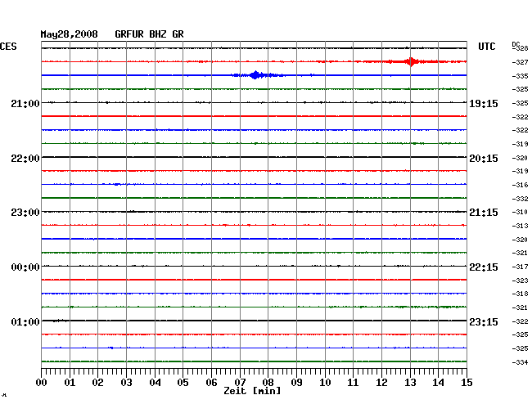Click the DC offset value -316
Viewport: 532px width, 404px height.
pos(520,185)
